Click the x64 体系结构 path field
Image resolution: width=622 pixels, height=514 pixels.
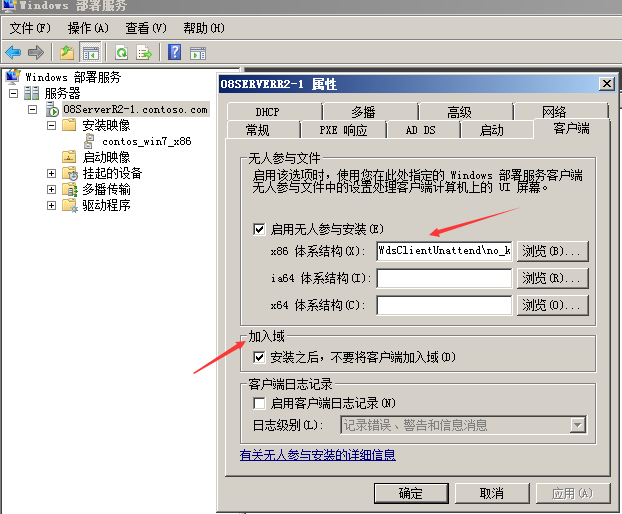pos(444,305)
